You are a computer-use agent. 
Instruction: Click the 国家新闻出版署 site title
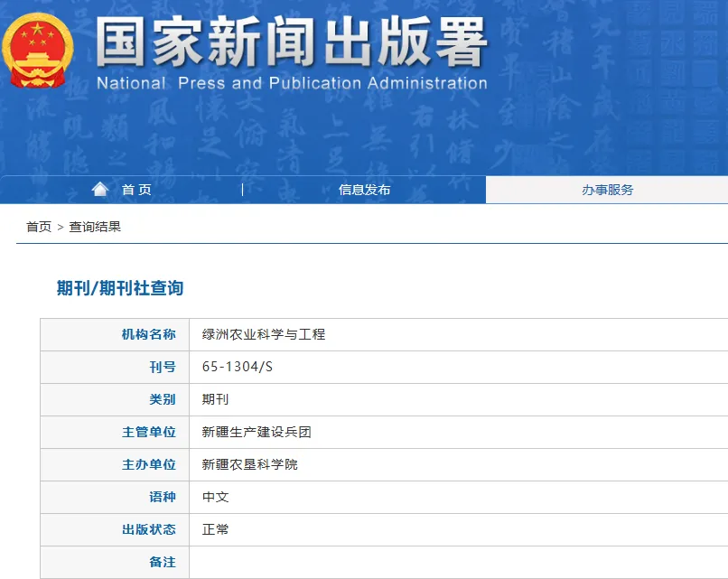click(292, 42)
